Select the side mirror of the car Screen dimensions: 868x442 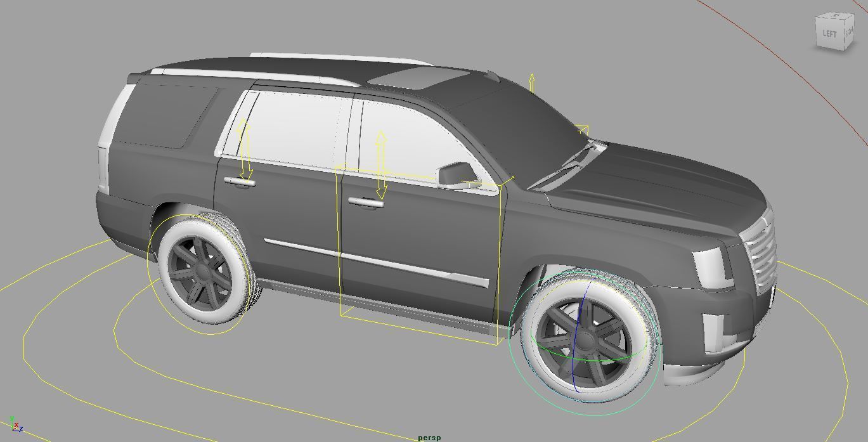pyautogui.click(x=458, y=174)
